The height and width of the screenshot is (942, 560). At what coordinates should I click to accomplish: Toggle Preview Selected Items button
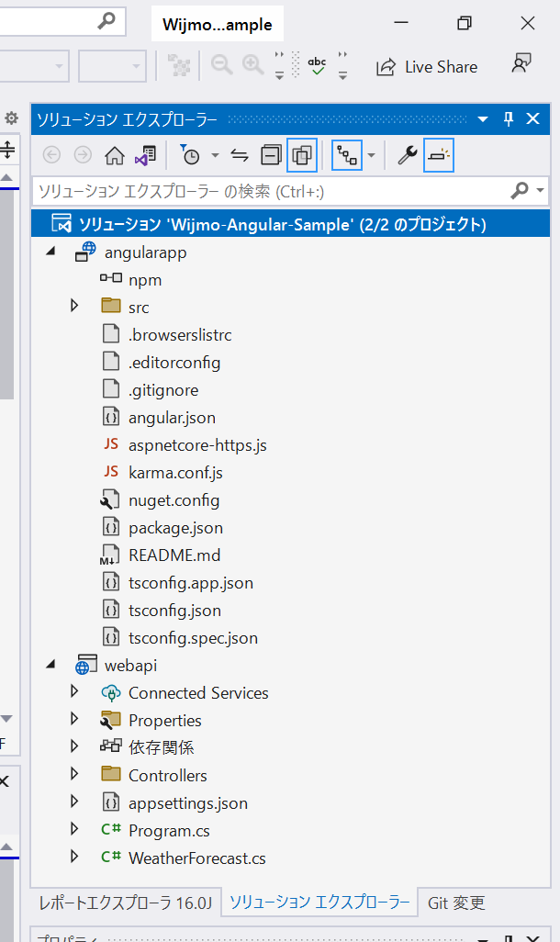(x=439, y=155)
